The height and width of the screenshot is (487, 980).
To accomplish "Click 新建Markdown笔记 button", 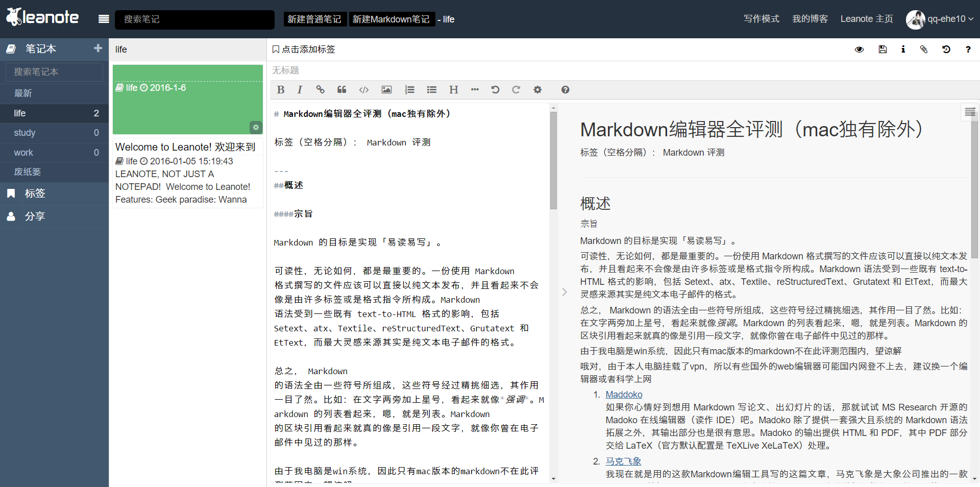I will (x=391, y=19).
